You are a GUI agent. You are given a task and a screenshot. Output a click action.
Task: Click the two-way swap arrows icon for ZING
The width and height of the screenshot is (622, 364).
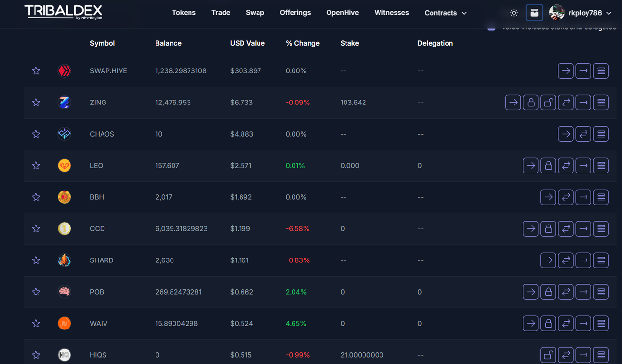coord(566,103)
